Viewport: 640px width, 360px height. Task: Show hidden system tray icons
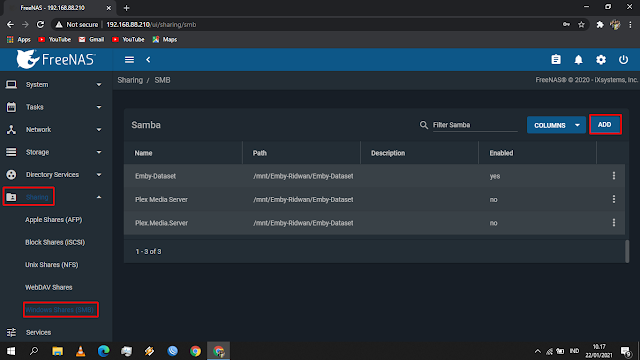[x=538, y=351]
